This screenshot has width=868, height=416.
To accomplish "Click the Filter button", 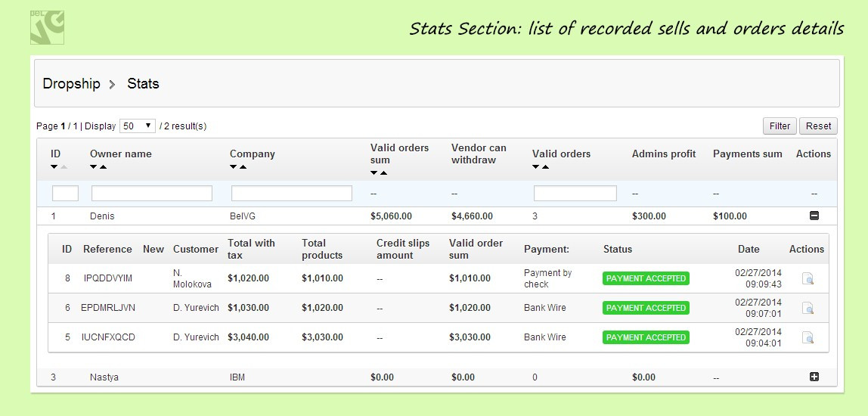I will pos(780,126).
